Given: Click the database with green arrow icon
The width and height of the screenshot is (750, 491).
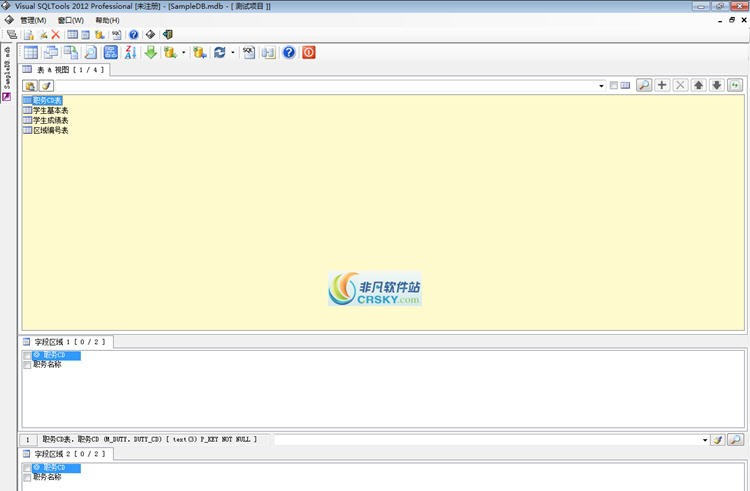Looking at the screenshot, I should 170,53.
